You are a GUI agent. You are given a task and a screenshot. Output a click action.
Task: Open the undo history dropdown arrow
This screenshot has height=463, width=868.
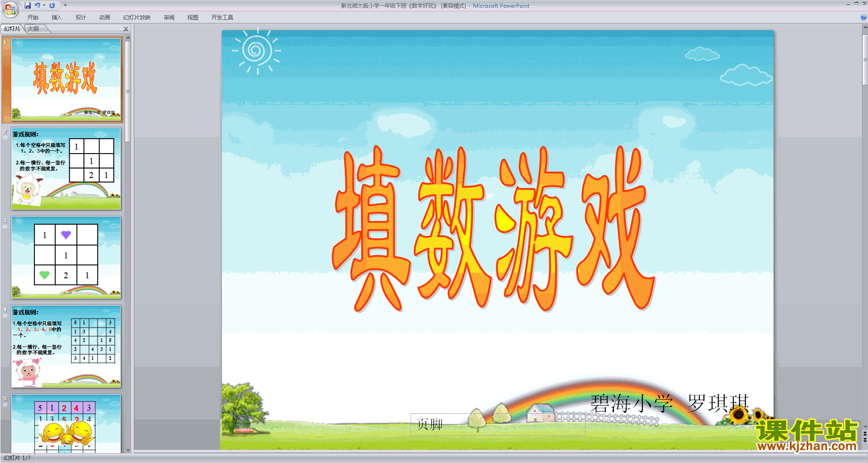click(x=44, y=5)
